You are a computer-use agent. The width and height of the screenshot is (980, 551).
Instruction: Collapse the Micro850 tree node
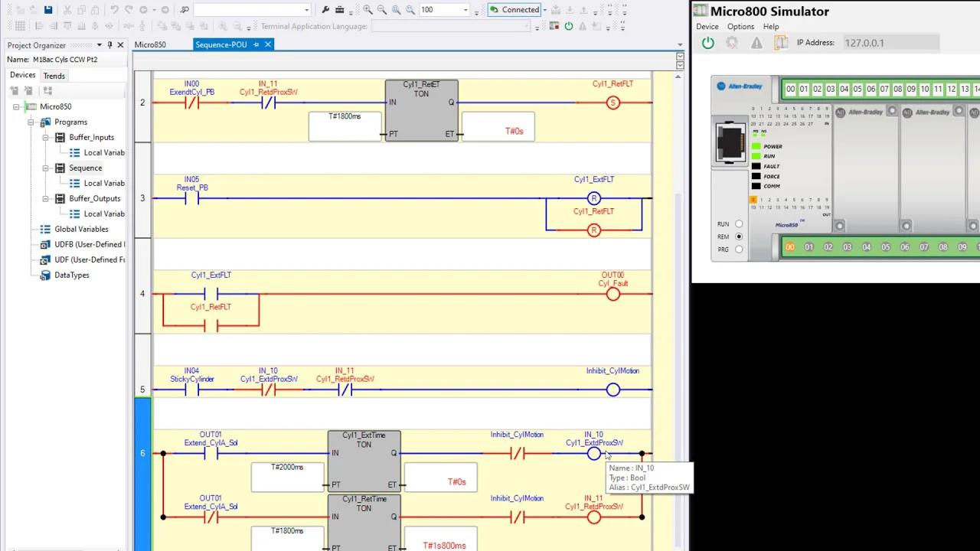click(x=16, y=106)
